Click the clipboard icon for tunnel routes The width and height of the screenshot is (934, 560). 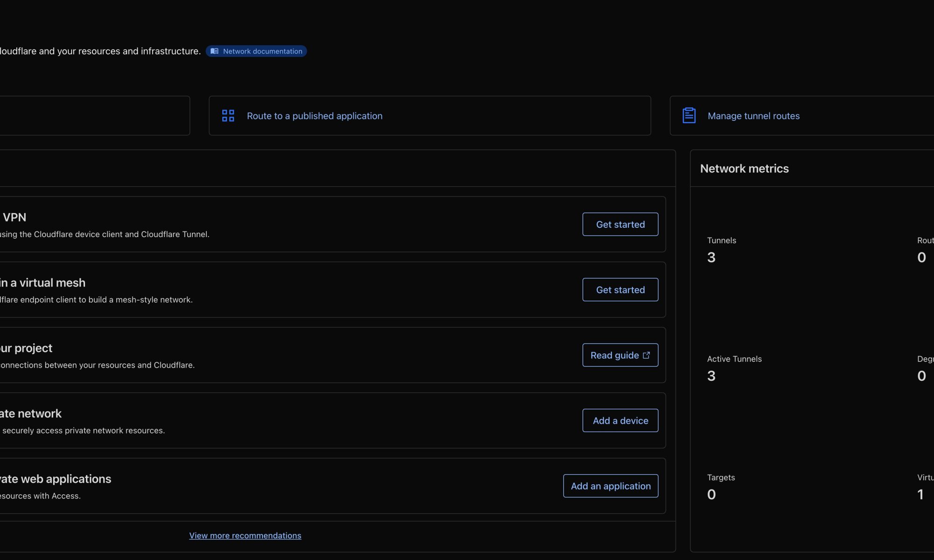[689, 116]
